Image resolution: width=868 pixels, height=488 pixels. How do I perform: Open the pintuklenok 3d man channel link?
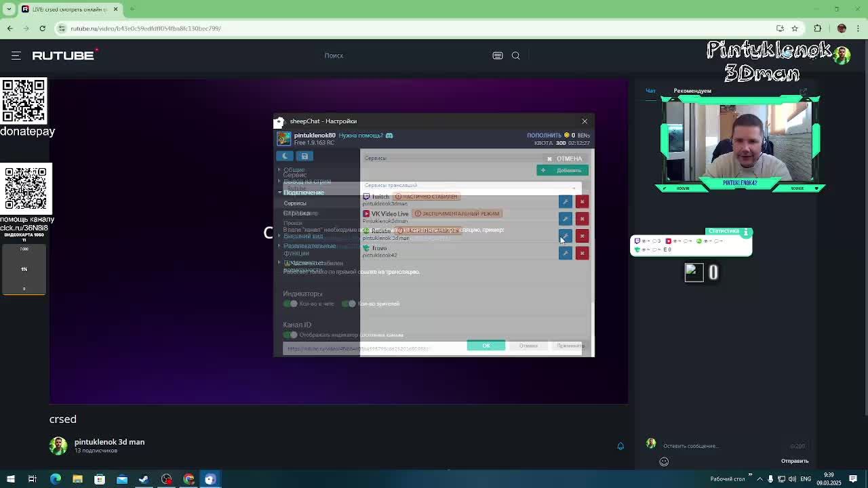[109, 442]
